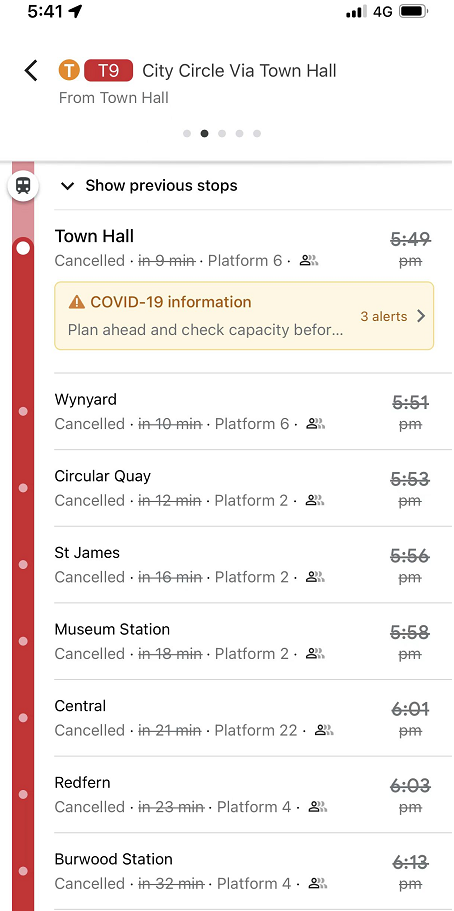Tap the COVID-19 warning triangle icon

click(x=77, y=302)
